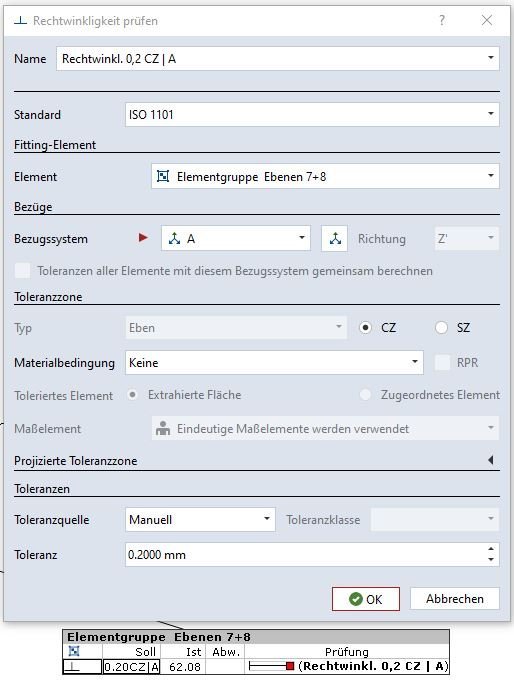Viewport: 514px width, 681px height.
Task: Enable joint tolerance calculation checkbox
Action: click(x=22, y=271)
